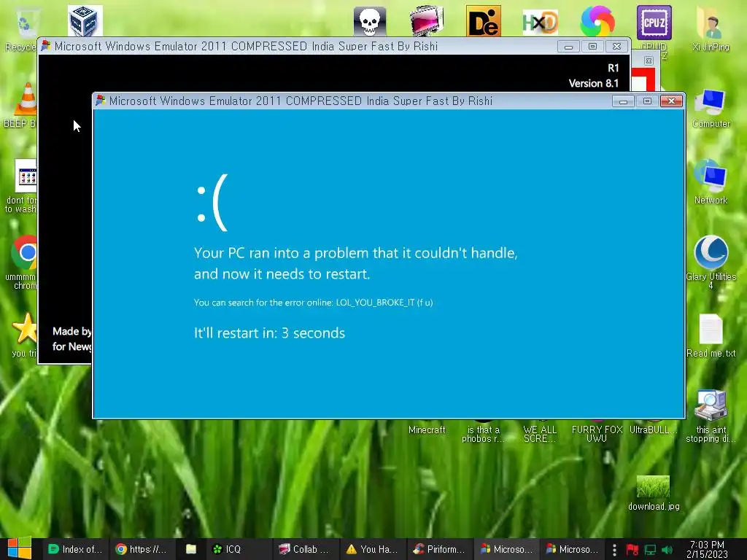Screen dimensions: 747x560
Task: Maximize the front Windows Emulator window
Action: 647,101
